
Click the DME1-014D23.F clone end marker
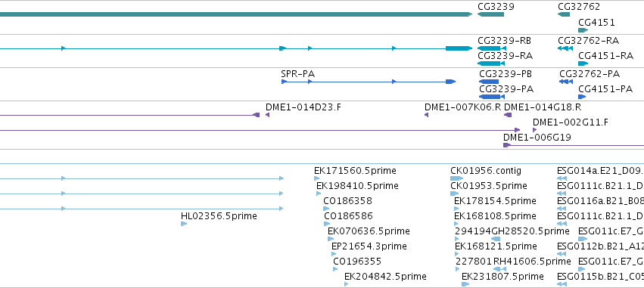pyautogui.click(x=267, y=115)
